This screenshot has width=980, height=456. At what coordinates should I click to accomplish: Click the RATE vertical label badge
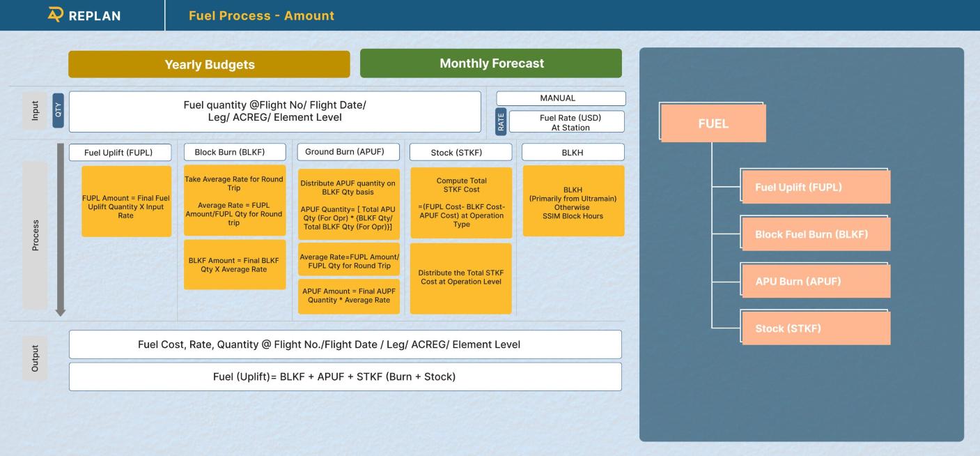(x=501, y=122)
